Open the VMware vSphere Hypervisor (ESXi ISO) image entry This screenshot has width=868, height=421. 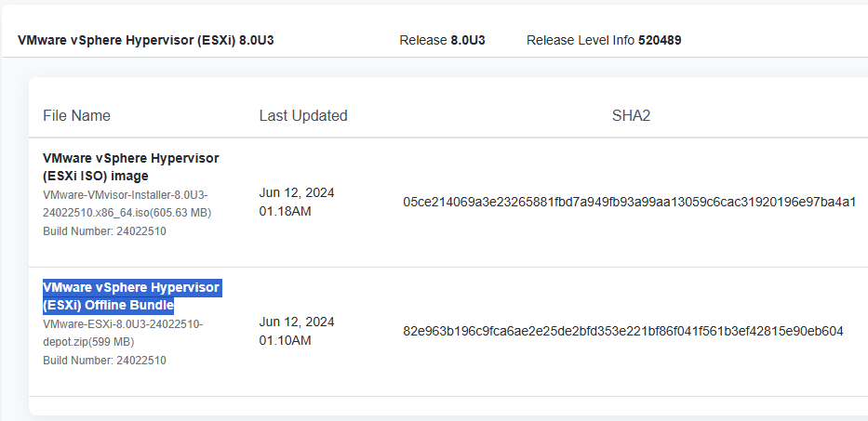tap(130, 167)
